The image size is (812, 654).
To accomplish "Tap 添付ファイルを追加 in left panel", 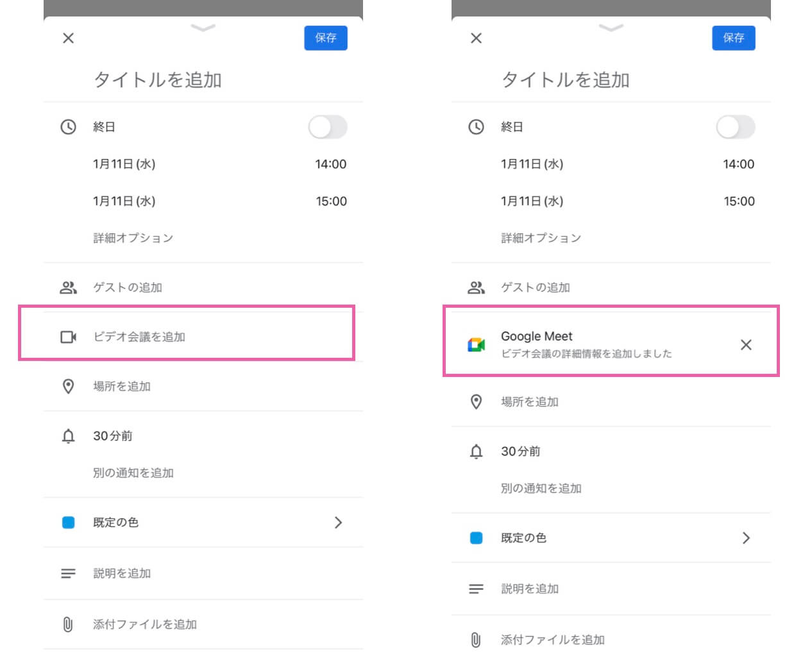I will pyautogui.click(x=145, y=624).
